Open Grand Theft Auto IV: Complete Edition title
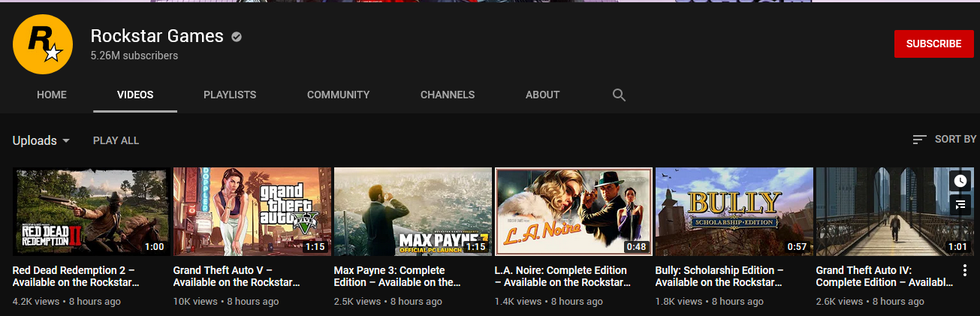This screenshot has width=980, height=316. point(885,276)
